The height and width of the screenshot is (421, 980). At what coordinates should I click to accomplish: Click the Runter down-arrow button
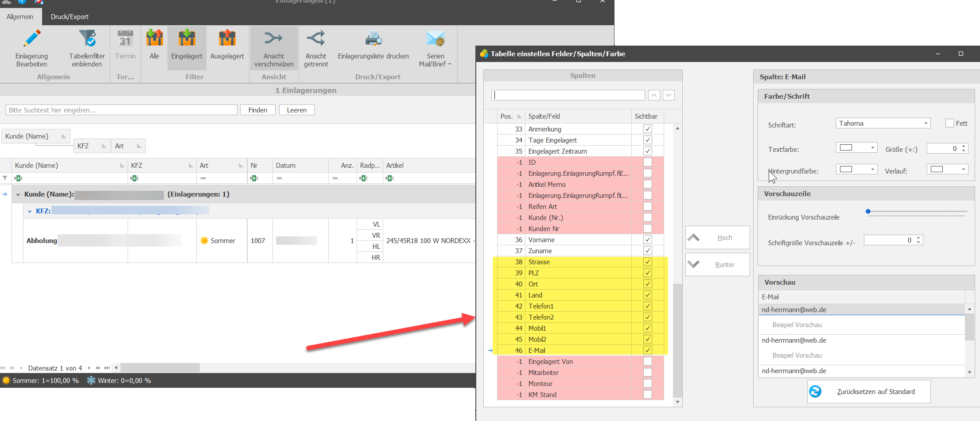click(717, 265)
